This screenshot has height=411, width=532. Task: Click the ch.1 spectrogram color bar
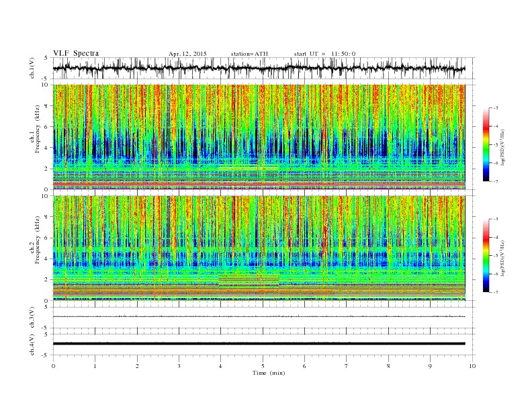486,145
